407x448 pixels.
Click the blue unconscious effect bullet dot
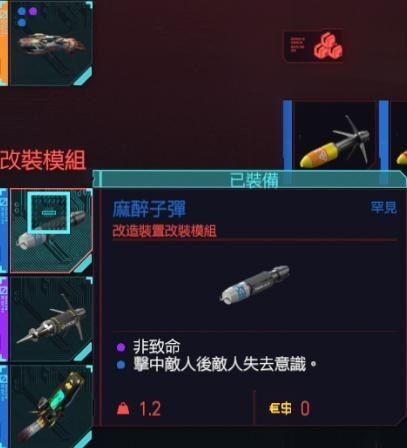tap(121, 365)
